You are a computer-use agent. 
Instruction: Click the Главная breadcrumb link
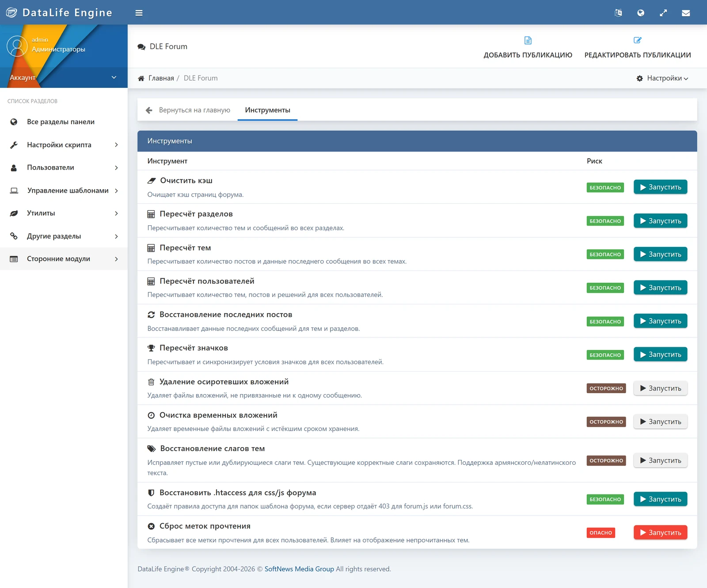coord(161,78)
